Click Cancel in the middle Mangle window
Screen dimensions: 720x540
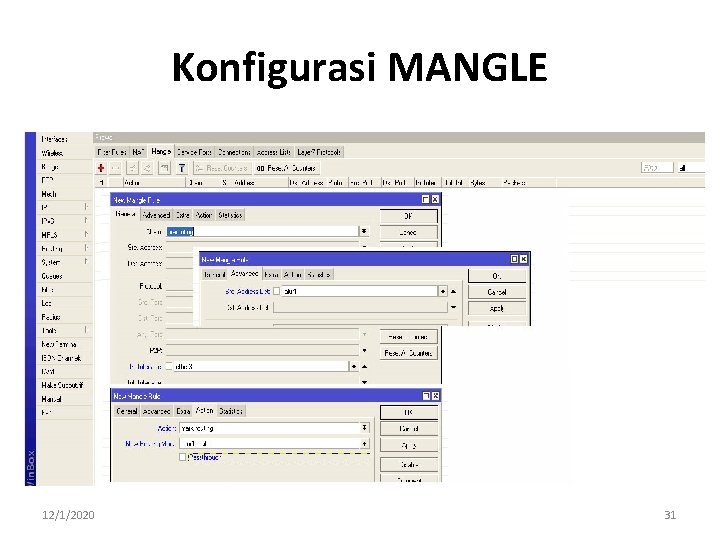tap(497, 292)
